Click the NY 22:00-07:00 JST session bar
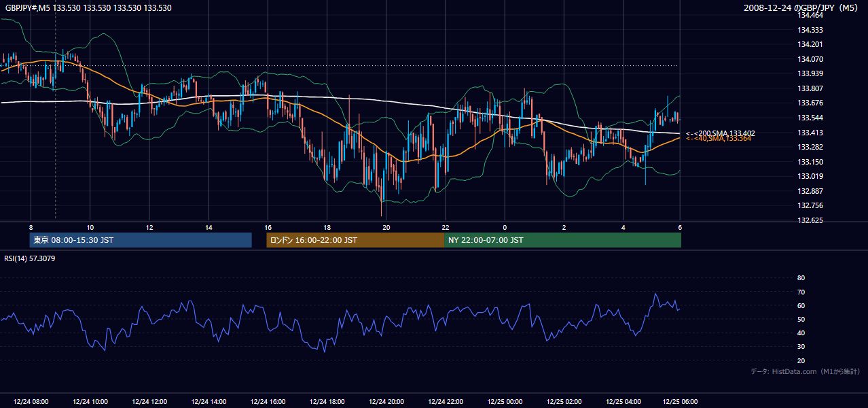Screen dimensions: 868x408 click(x=562, y=240)
